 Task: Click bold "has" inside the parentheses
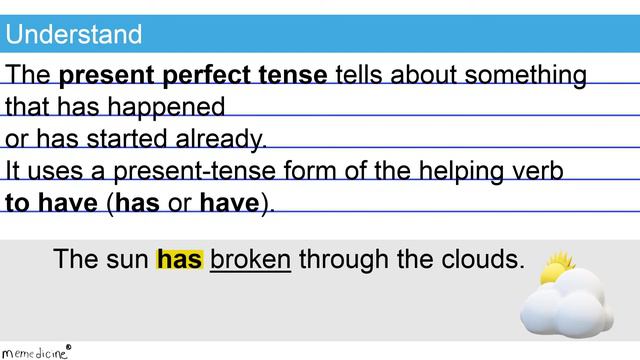tap(137, 203)
